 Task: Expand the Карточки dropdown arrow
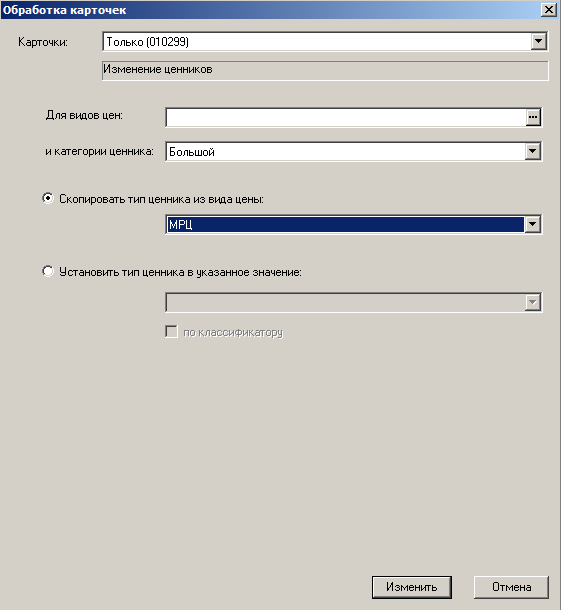pos(538,41)
